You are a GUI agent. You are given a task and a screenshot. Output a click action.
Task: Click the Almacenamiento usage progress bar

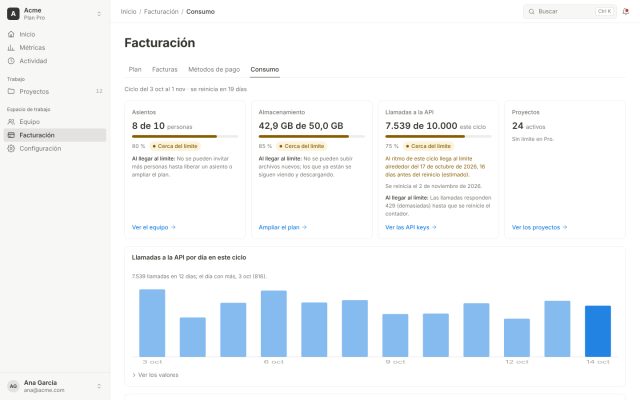(x=311, y=136)
